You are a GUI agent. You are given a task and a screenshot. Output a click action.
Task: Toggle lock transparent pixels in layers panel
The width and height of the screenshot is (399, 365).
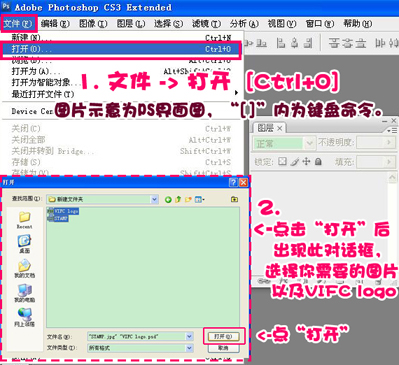coord(282,162)
